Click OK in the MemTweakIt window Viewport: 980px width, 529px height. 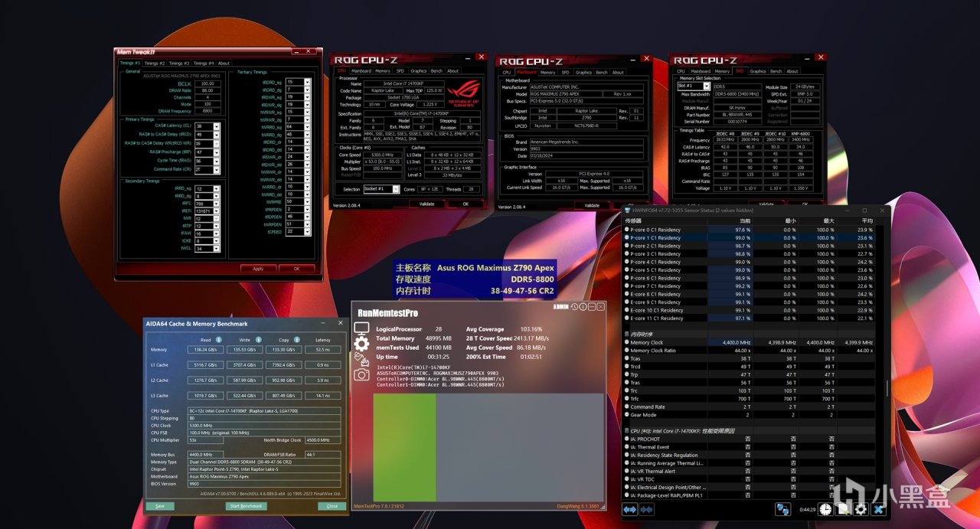pyautogui.click(x=296, y=269)
